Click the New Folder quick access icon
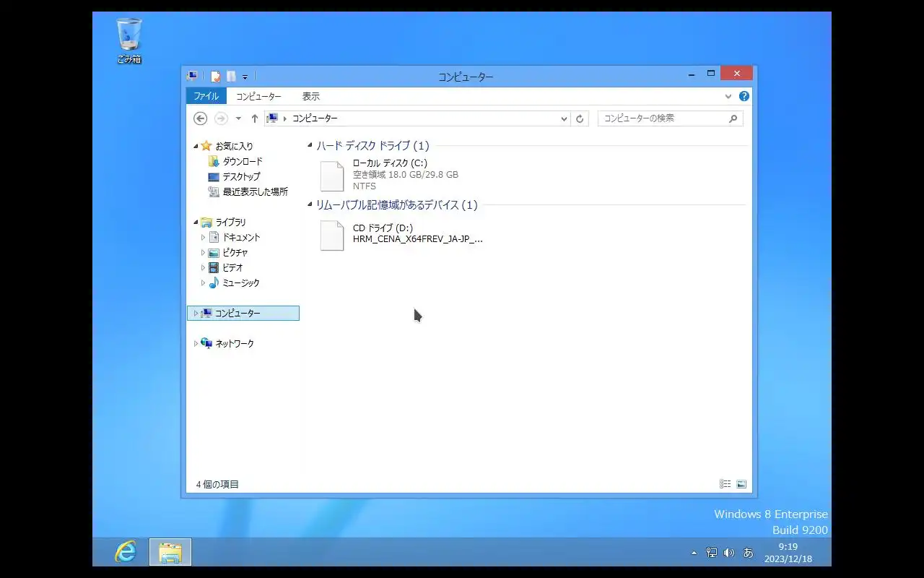Viewport: 924px width, 578px height. coord(231,76)
